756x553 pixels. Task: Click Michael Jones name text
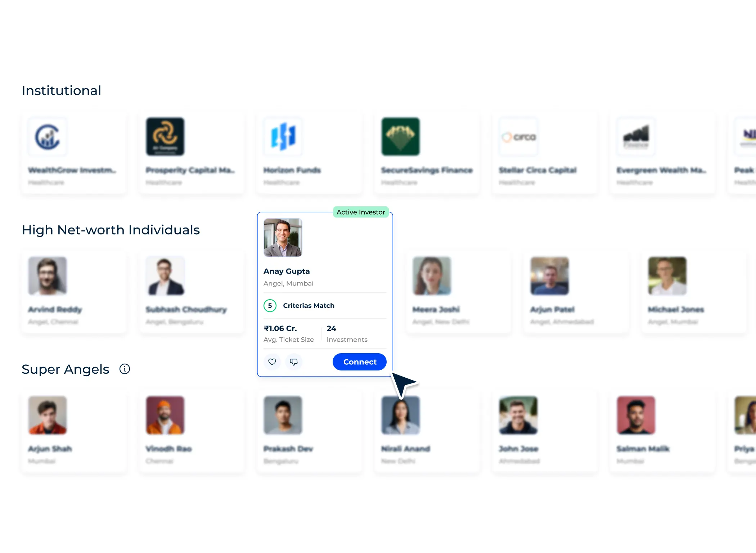coord(676,309)
